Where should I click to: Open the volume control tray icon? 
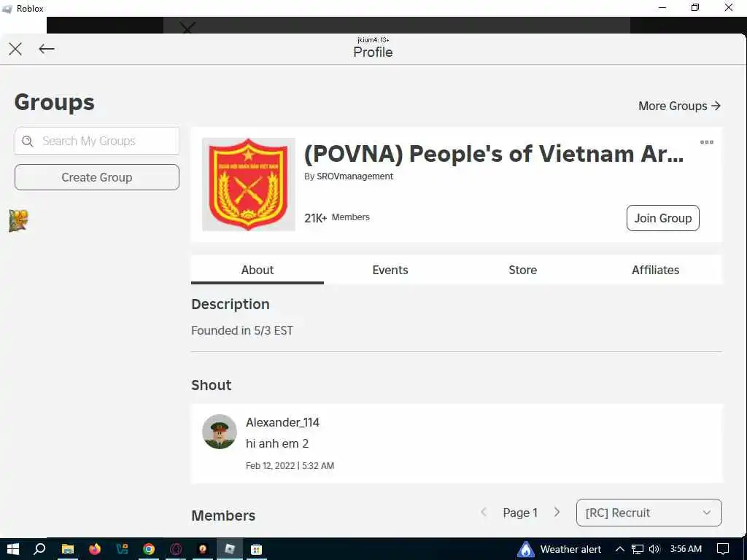pos(654,549)
